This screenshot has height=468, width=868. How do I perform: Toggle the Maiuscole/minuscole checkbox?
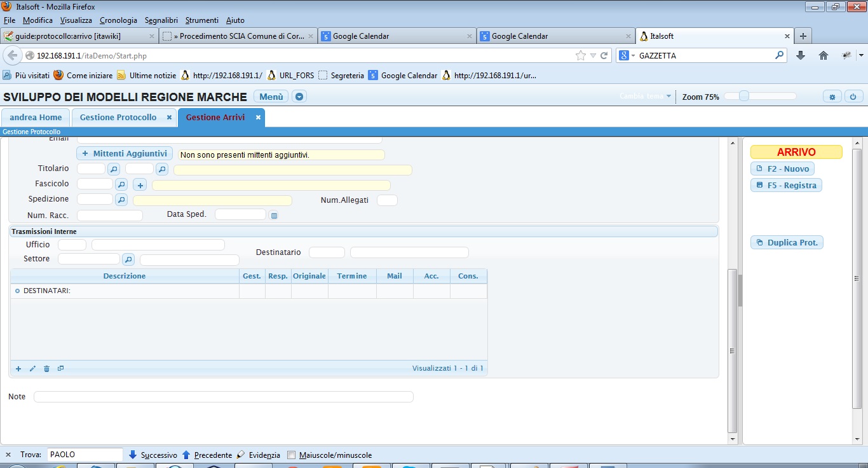click(x=292, y=455)
